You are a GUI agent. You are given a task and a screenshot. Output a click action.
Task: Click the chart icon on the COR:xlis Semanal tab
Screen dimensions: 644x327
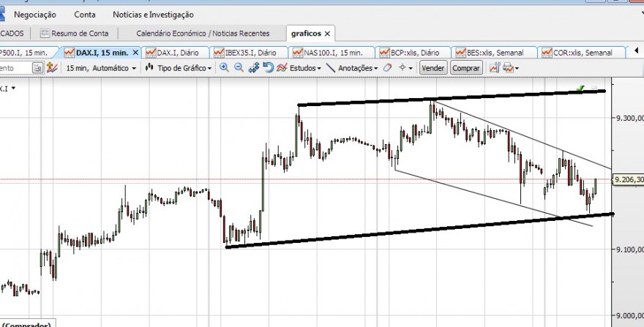[x=547, y=53]
